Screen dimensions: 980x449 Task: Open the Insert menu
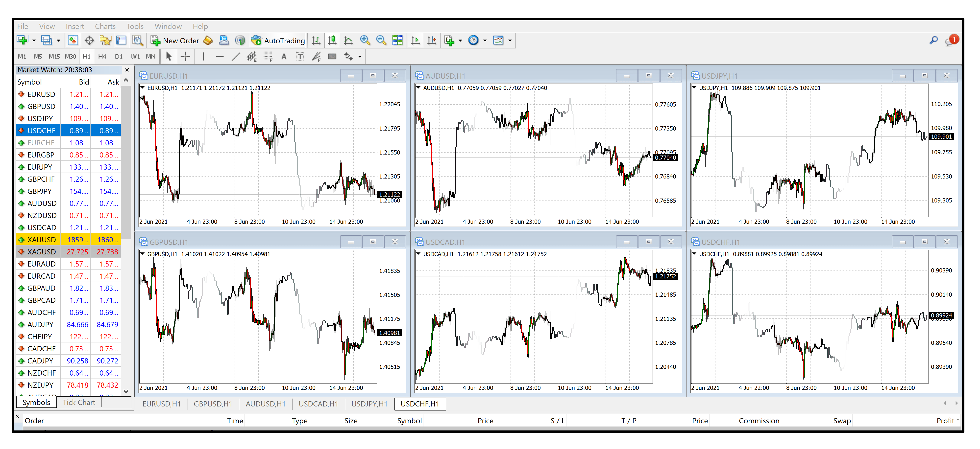click(75, 26)
